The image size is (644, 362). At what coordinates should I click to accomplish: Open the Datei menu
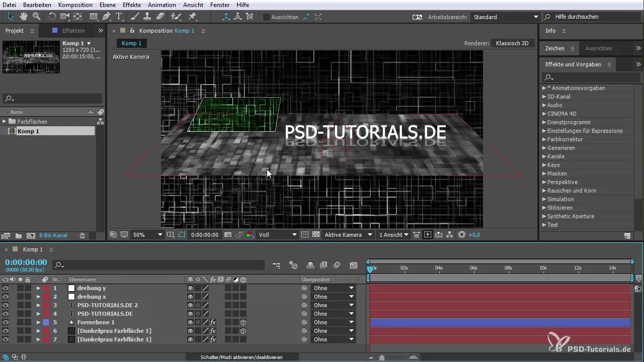point(10,5)
